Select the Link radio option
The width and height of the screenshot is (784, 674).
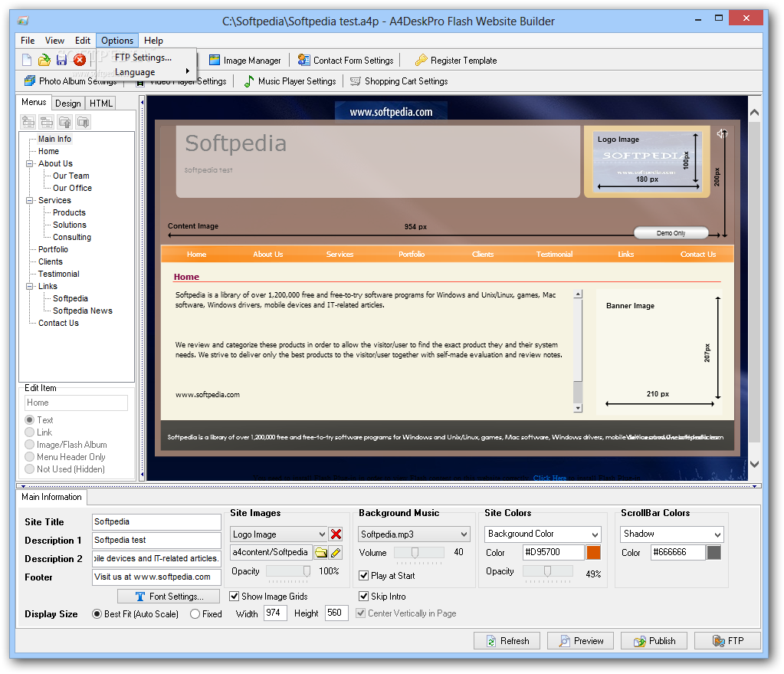tap(29, 432)
